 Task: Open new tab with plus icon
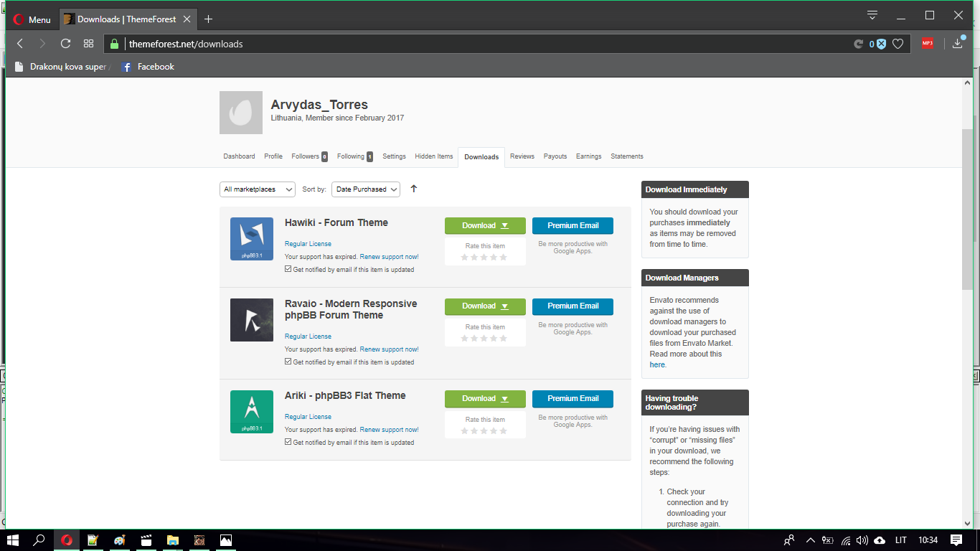click(x=208, y=19)
